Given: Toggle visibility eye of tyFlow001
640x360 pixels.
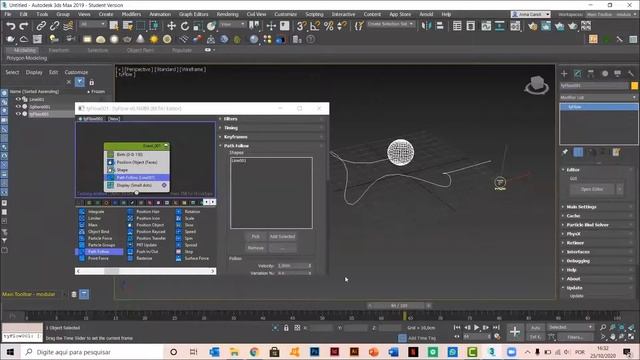Looking at the screenshot, I should click(x=18, y=114).
